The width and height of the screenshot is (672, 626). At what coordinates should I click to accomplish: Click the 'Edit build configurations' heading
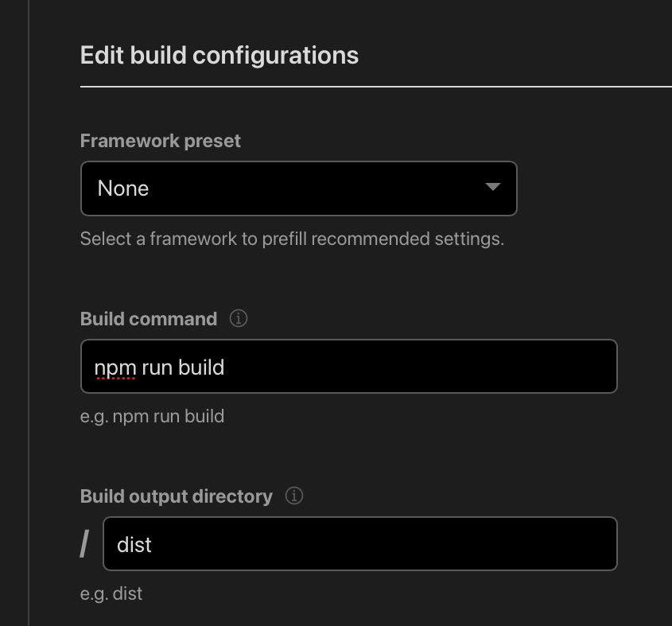click(x=219, y=56)
